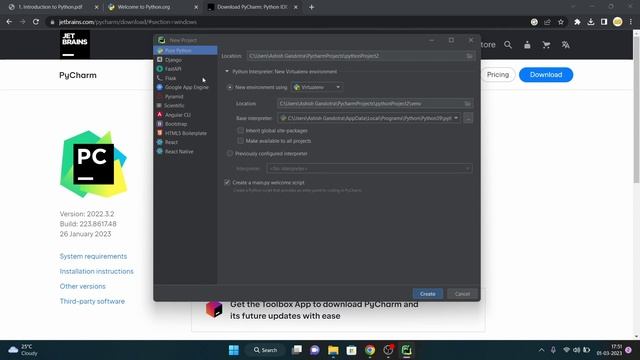Collapse the Python Interpreter section
640x360 pixels.
point(227,71)
